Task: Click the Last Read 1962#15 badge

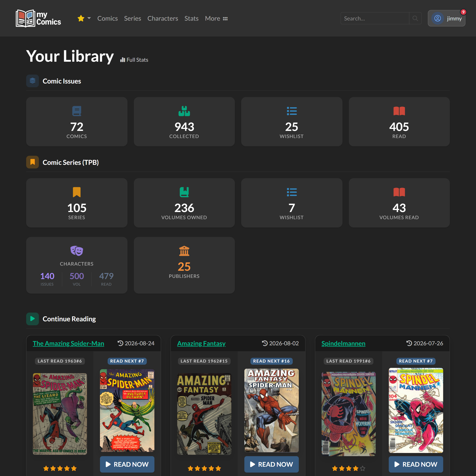Action: 204,361
